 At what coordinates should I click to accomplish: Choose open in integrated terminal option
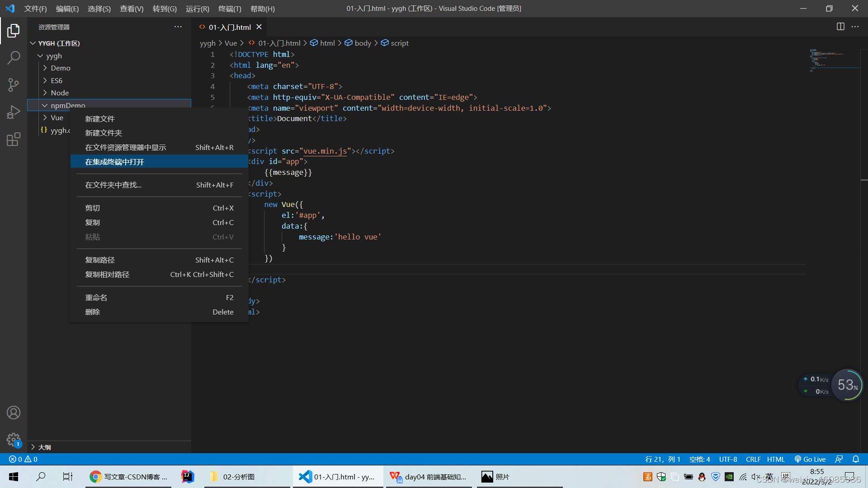114,162
